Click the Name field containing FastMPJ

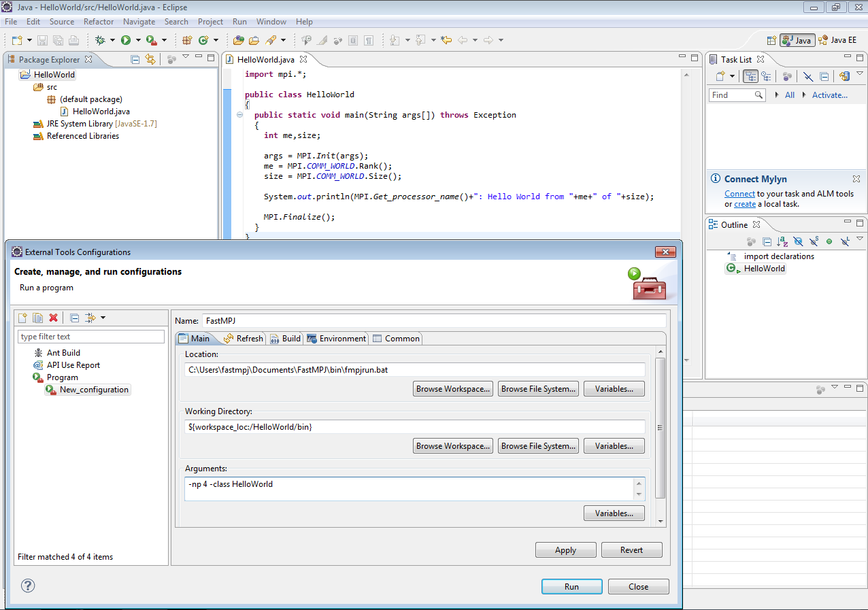(x=434, y=320)
